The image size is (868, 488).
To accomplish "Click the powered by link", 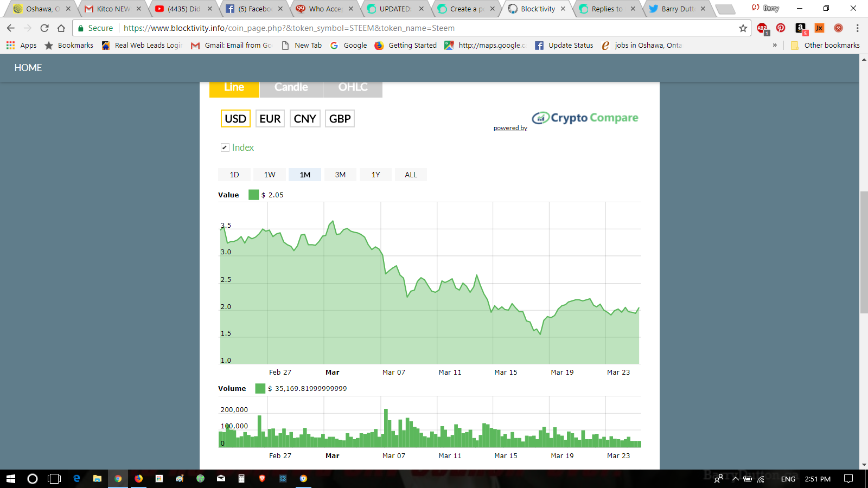I will coord(510,128).
